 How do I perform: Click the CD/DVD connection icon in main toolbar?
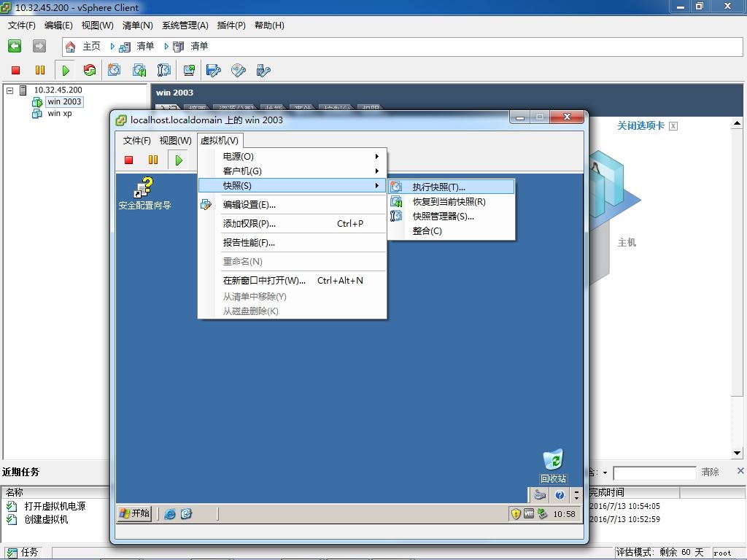(x=239, y=71)
